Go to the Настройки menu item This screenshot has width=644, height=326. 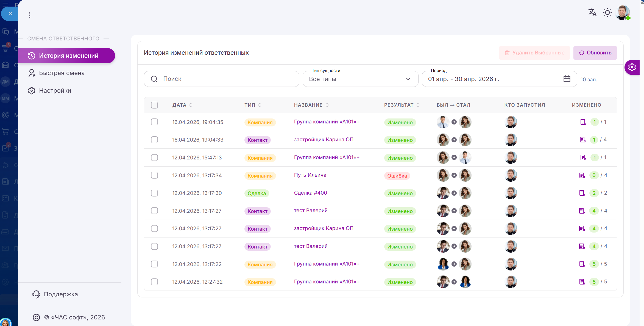(55, 91)
